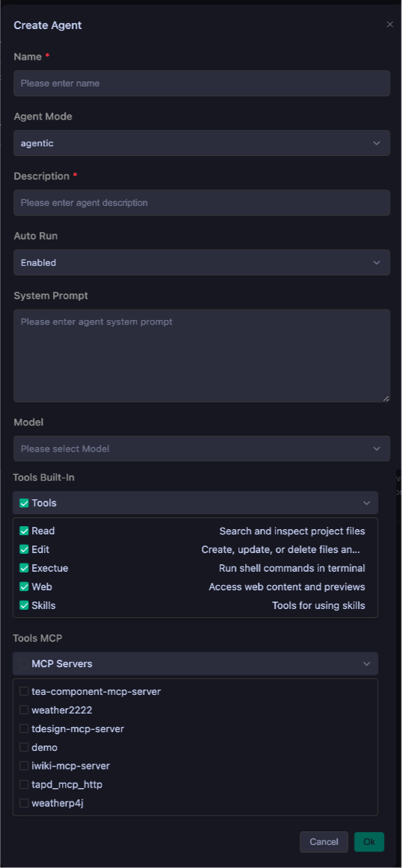Check the tea-component-mcp-server checkbox
402x868 pixels.
pos(24,691)
